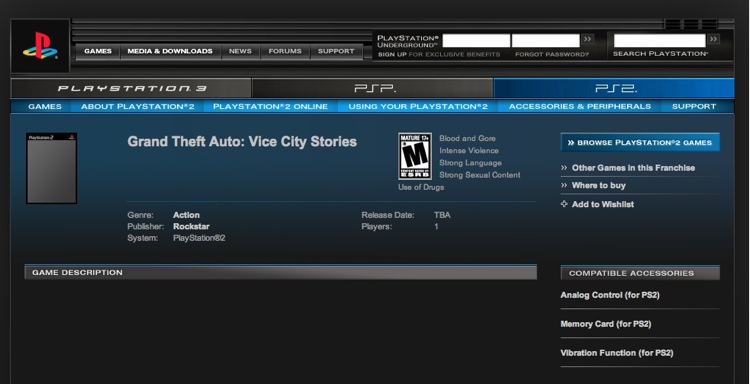Open PlayStation 2 Online submenu item

[271, 107]
